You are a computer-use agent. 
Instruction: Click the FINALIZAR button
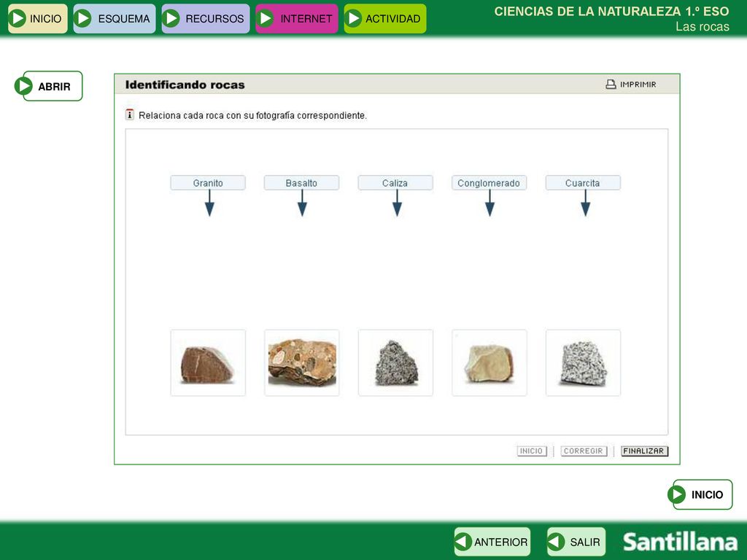[645, 451]
